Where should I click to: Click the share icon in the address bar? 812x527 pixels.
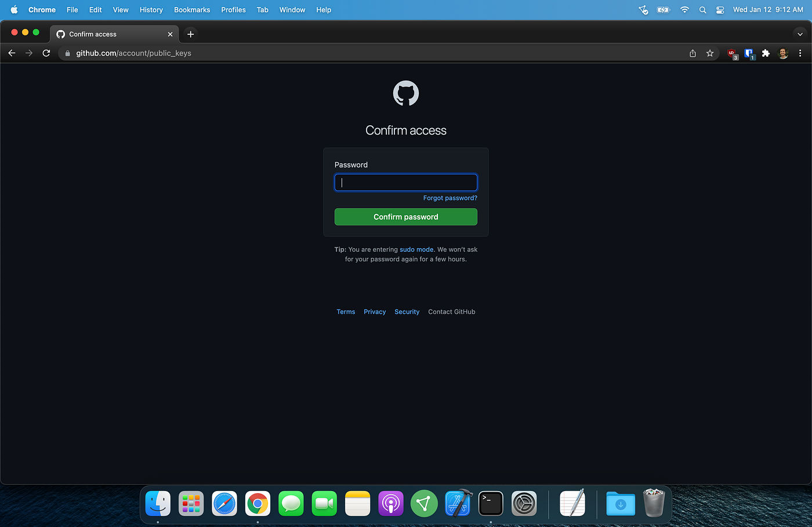(693, 53)
